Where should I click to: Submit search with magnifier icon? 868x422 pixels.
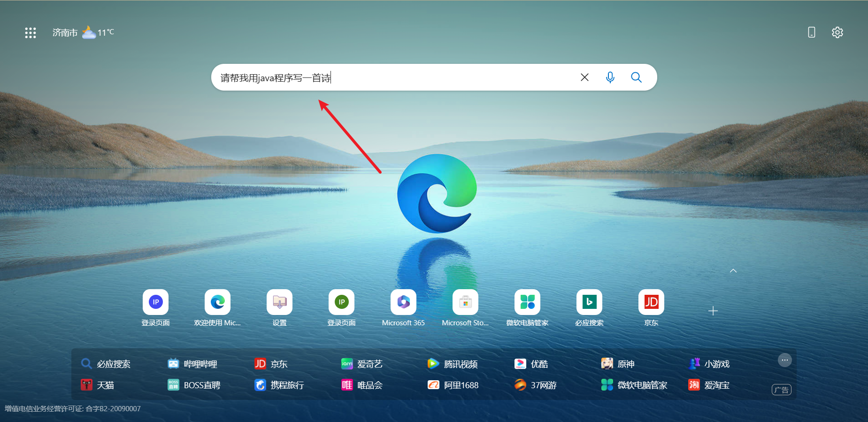pyautogui.click(x=636, y=77)
